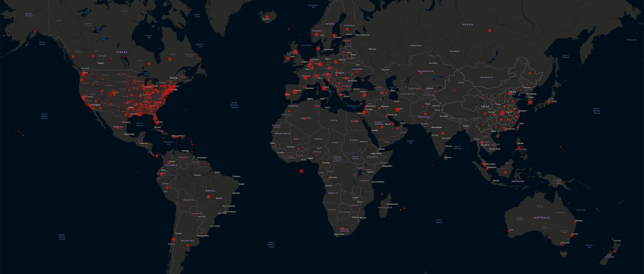The width and height of the screenshot is (644, 274).
Task: Click the red marker in South Africa
Action: tap(340, 229)
